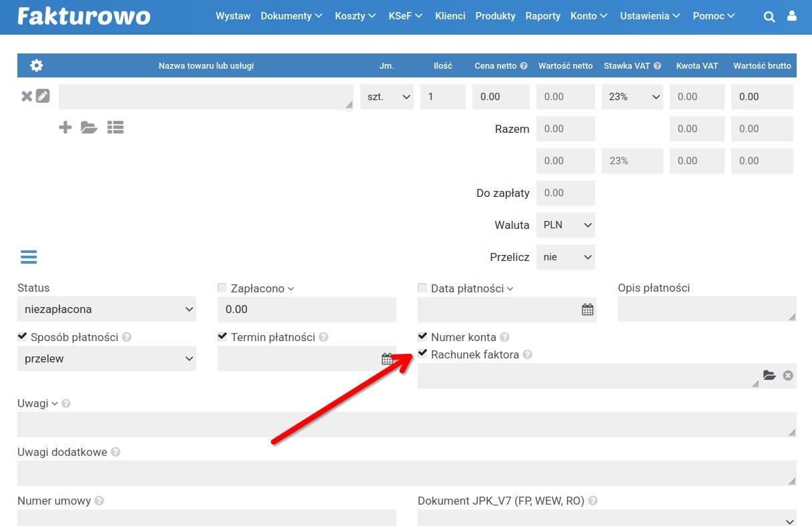Click the Uwagi dodatkowe text field

click(x=407, y=473)
